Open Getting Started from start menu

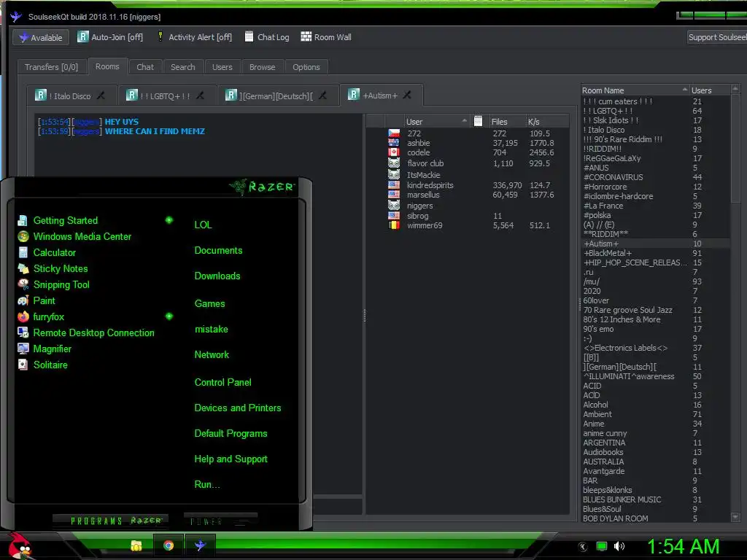click(x=65, y=220)
